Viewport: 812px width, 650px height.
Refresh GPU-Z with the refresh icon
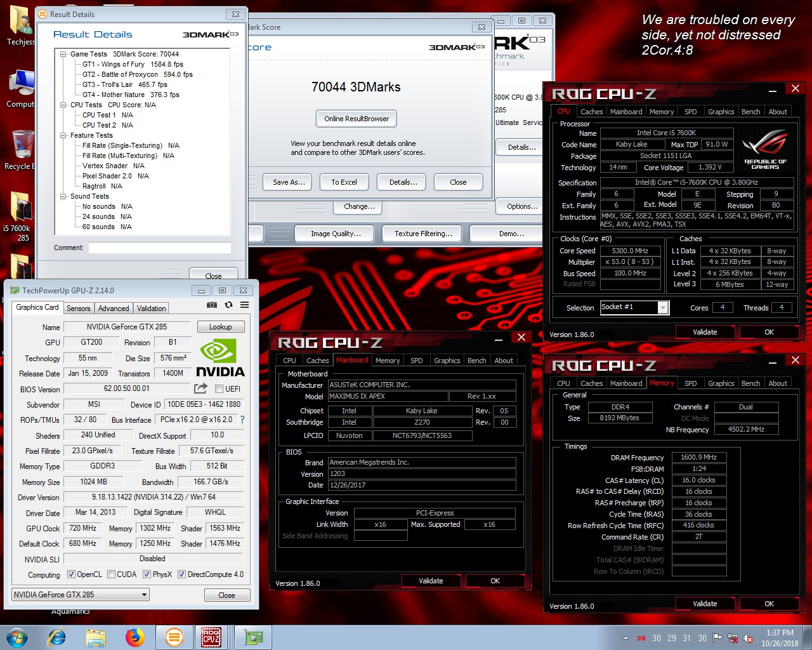coord(228,305)
